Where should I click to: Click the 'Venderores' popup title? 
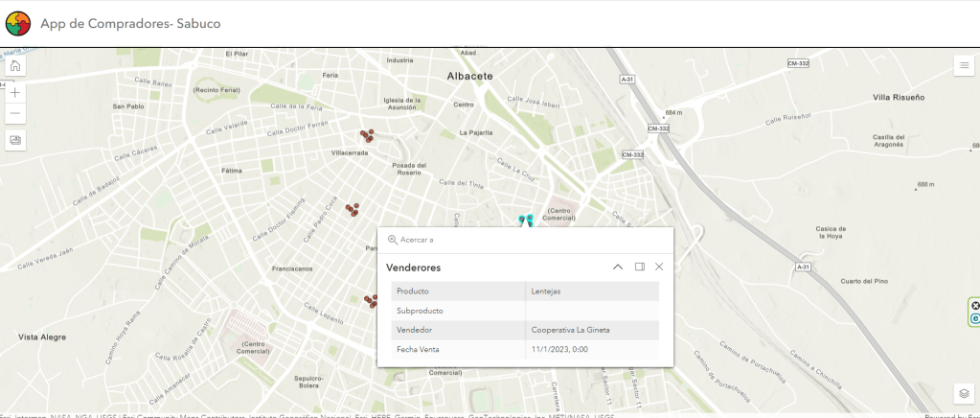click(413, 267)
